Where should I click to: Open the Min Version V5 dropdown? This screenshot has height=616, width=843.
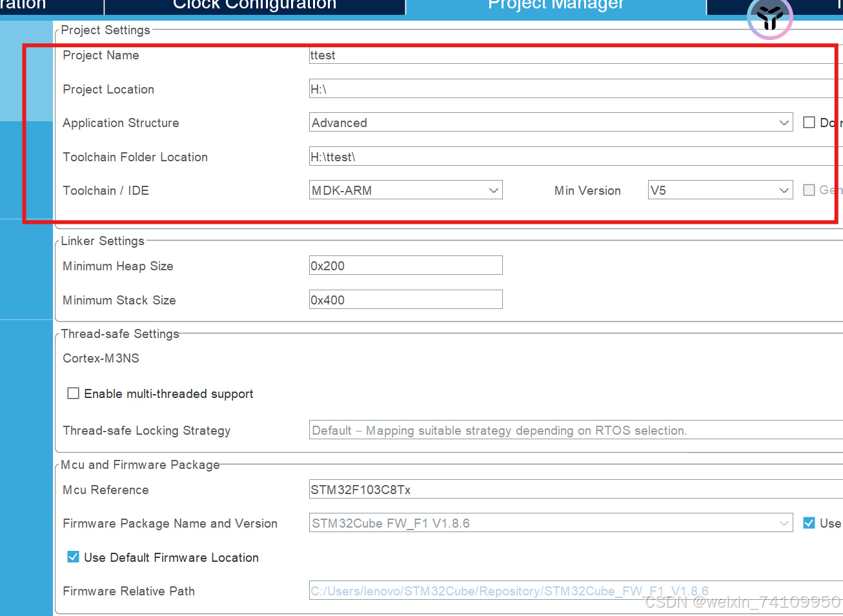pos(720,190)
